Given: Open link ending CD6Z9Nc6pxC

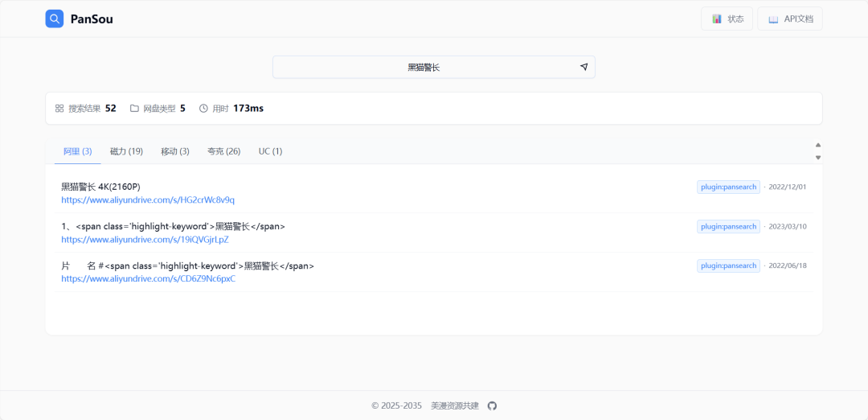Looking at the screenshot, I should click(x=149, y=278).
